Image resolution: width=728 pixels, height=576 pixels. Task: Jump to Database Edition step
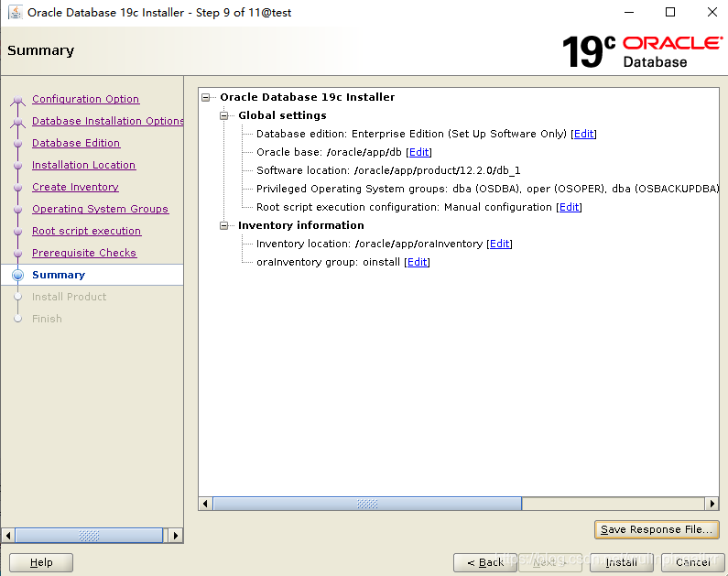tap(76, 143)
